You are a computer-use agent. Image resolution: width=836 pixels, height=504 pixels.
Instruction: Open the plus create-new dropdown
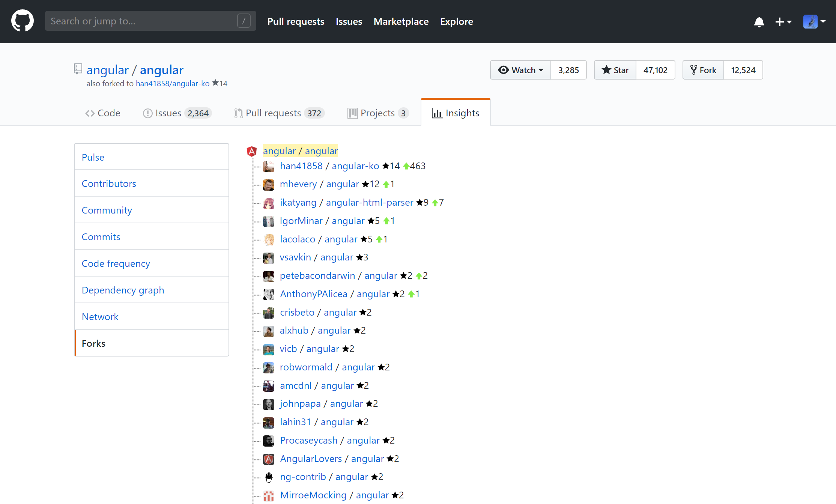[783, 22]
